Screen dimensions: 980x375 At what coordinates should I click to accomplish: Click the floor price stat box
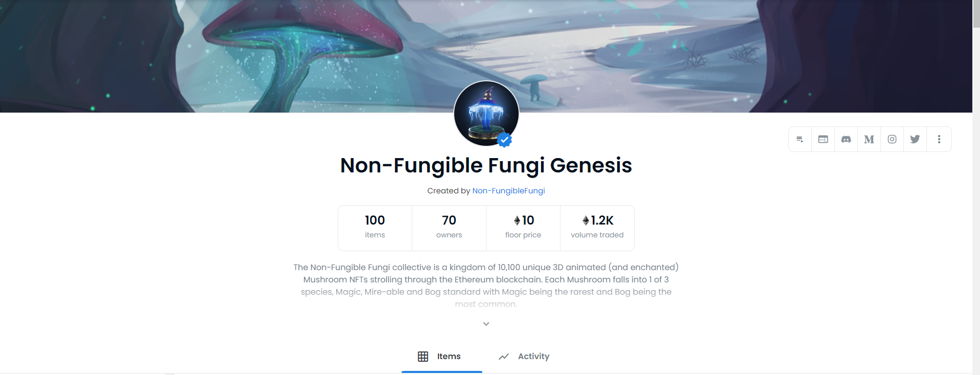coord(523,228)
